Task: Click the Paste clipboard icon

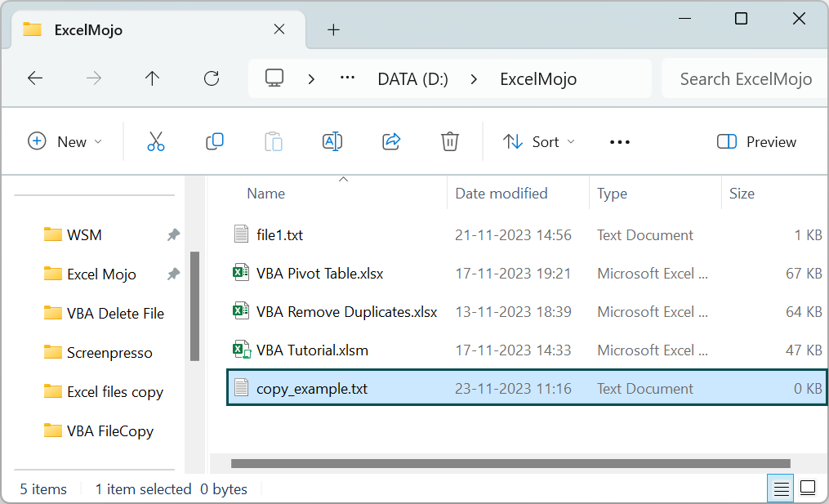Action: click(274, 142)
